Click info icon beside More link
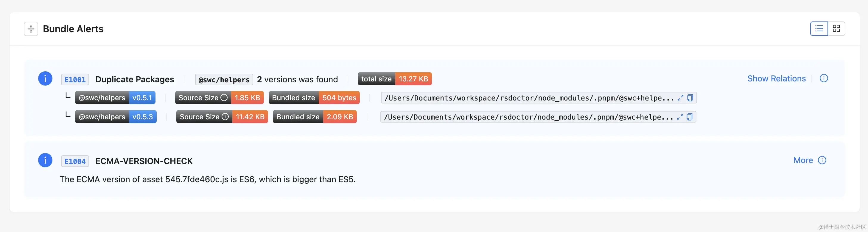Viewport: 868px width, 232px height. tap(822, 160)
